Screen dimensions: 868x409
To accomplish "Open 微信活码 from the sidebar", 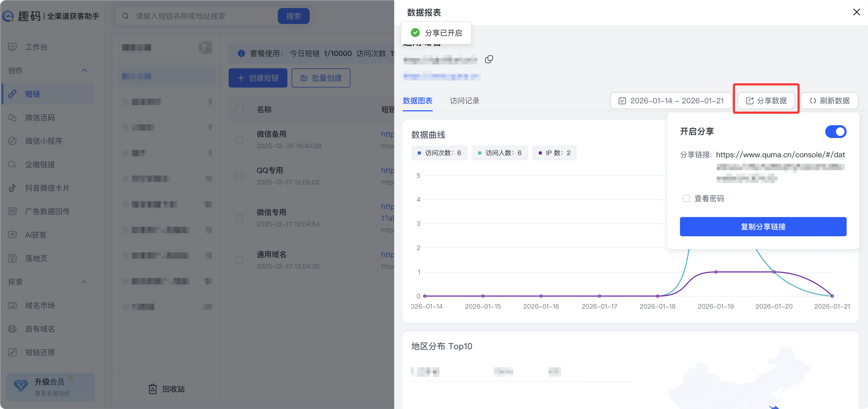I will [x=40, y=117].
